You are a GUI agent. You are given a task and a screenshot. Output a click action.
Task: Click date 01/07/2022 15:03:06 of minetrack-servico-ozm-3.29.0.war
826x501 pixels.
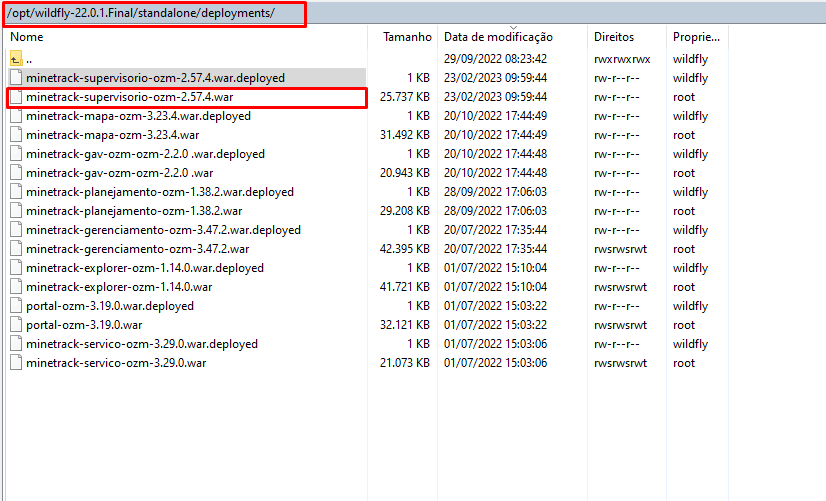click(x=495, y=362)
